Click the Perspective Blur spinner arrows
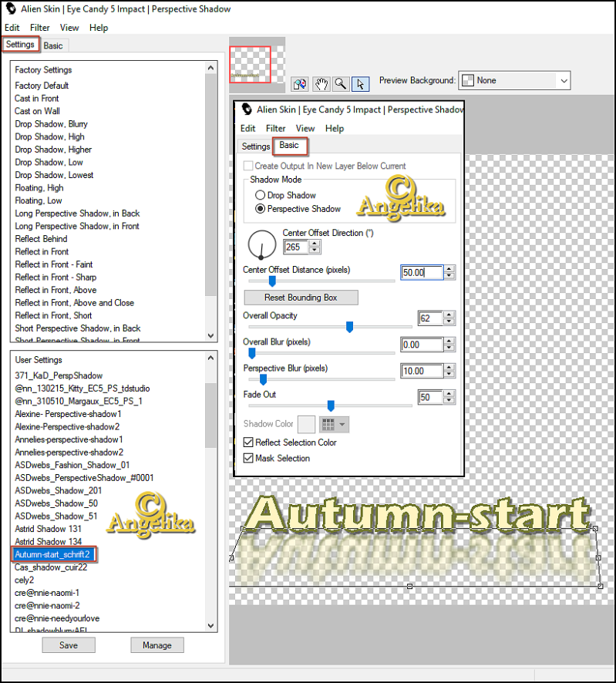Image resolution: width=616 pixels, height=683 pixels. 449,371
